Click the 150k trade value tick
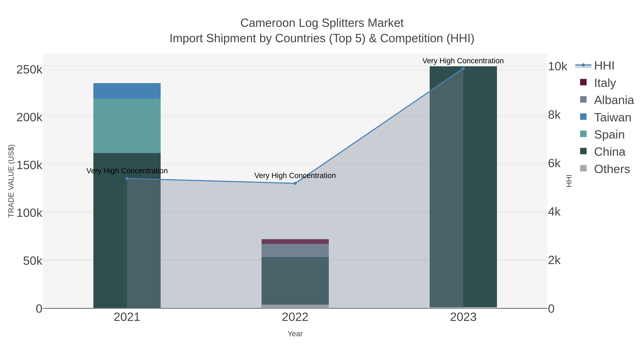The image size is (644, 362). click(30, 165)
